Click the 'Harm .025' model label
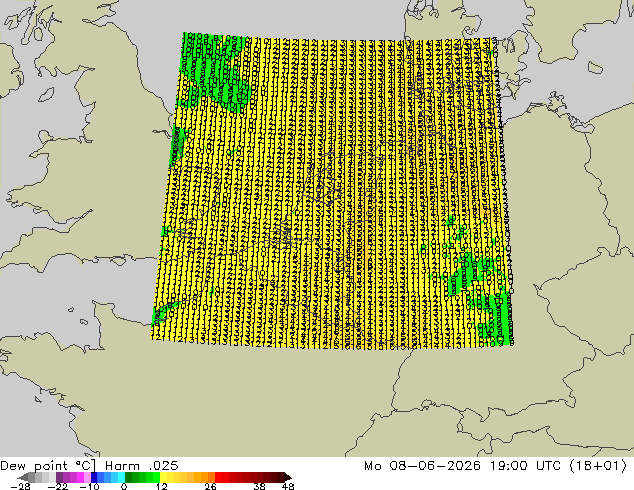 tap(142, 466)
